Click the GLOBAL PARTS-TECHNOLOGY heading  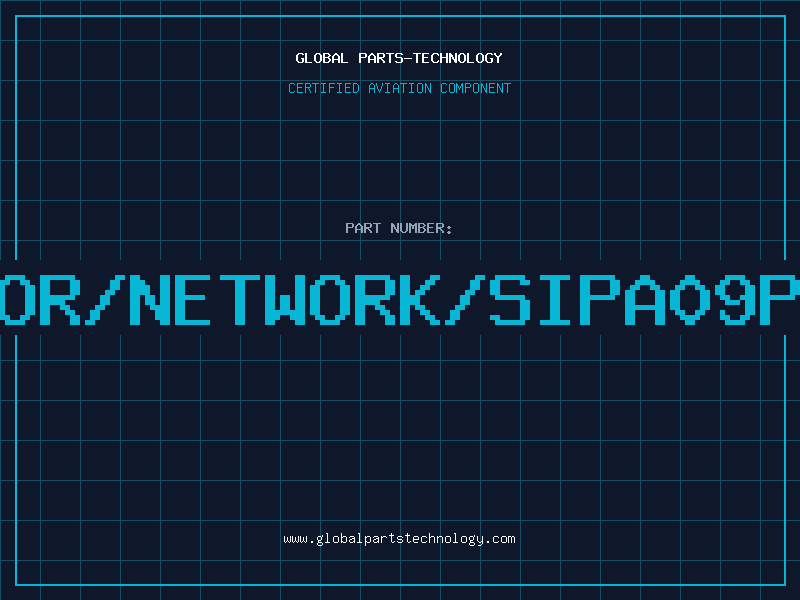[x=399, y=58]
